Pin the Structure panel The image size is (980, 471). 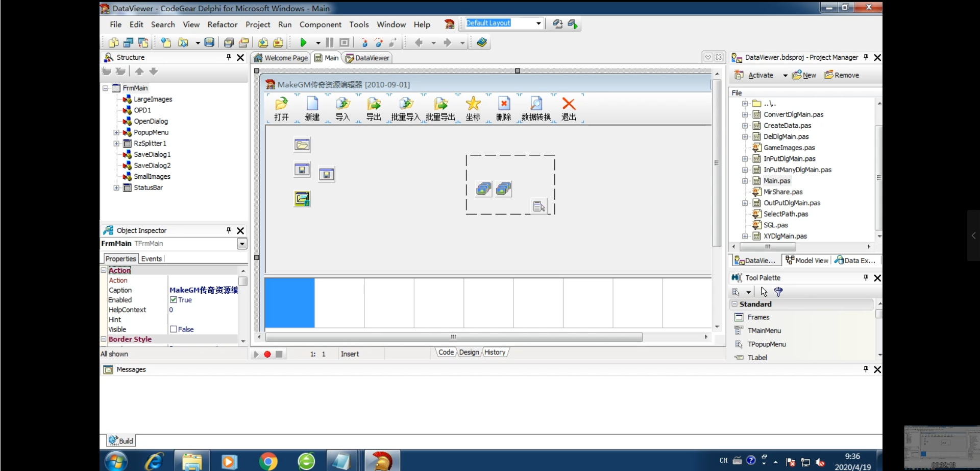229,57
